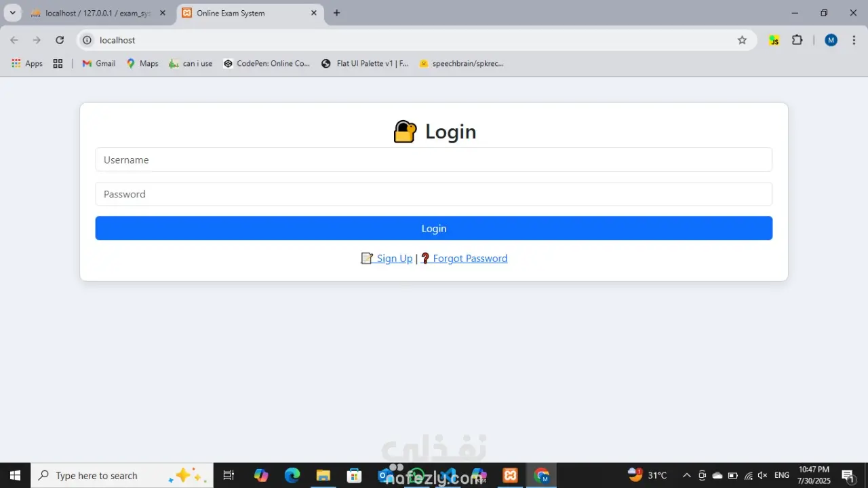Click the Password input field
This screenshot has height=488, width=868.
point(433,194)
